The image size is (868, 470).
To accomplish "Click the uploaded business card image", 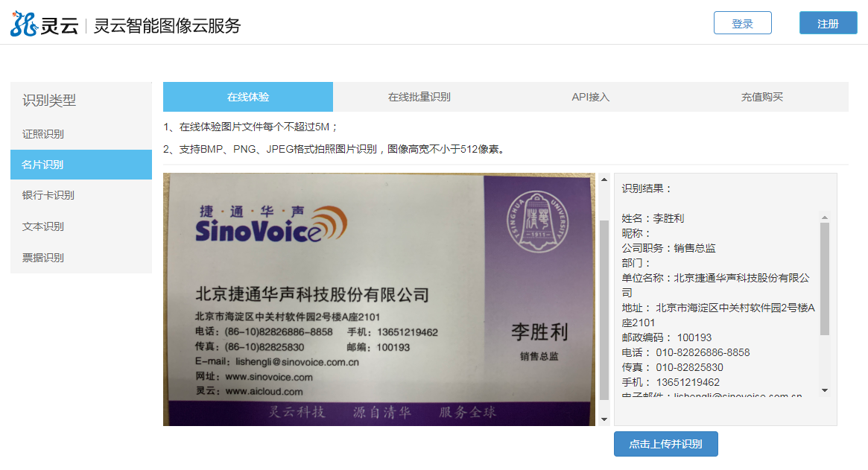I will pyautogui.click(x=380, y=299).
